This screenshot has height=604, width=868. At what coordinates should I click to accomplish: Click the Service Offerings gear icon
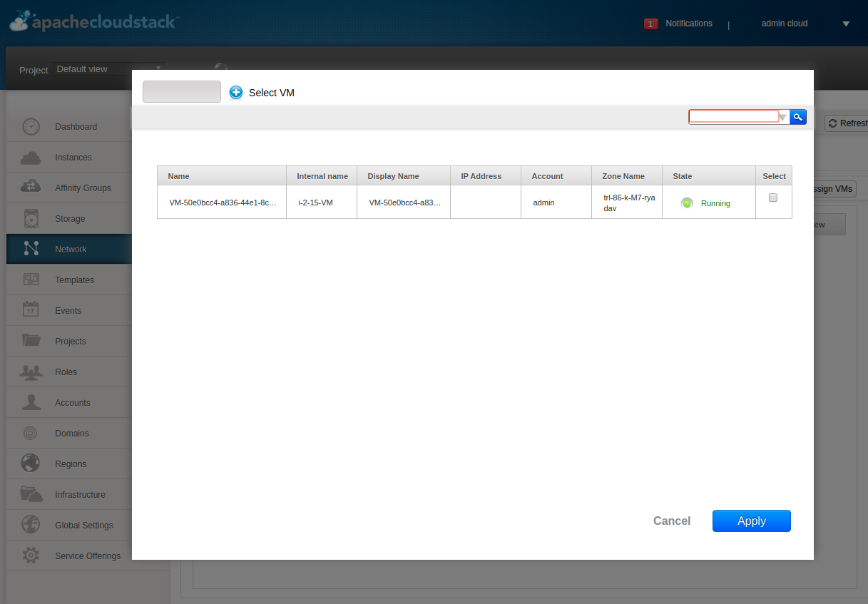pos(31,556)
